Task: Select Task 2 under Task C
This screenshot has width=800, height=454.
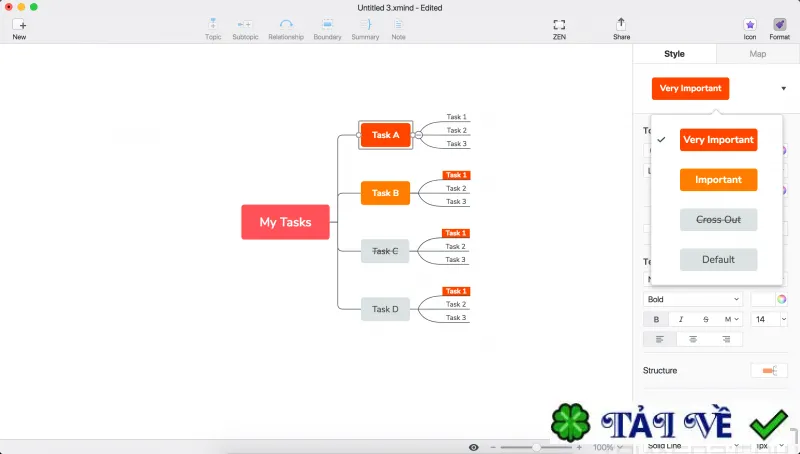Action: (456, 246)
